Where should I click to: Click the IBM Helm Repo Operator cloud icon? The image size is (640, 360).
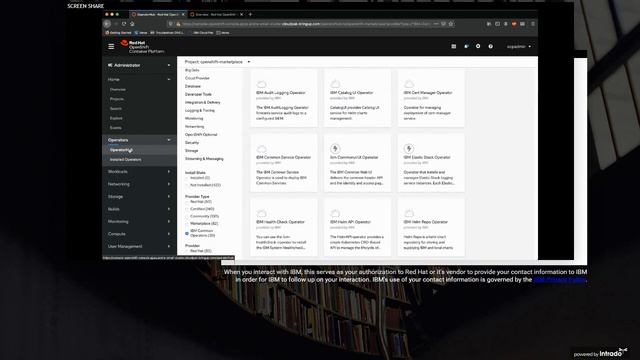(x=409, y=213)
